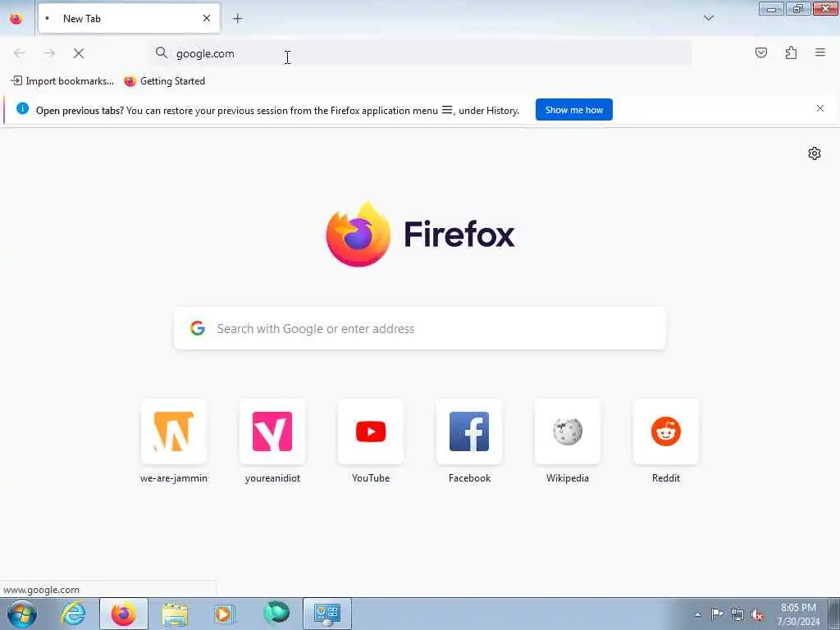Image resolution: width=840 pixels, height=630 pixels.
Task: Close the New Tab tab
Action: [x=207, y=19]
